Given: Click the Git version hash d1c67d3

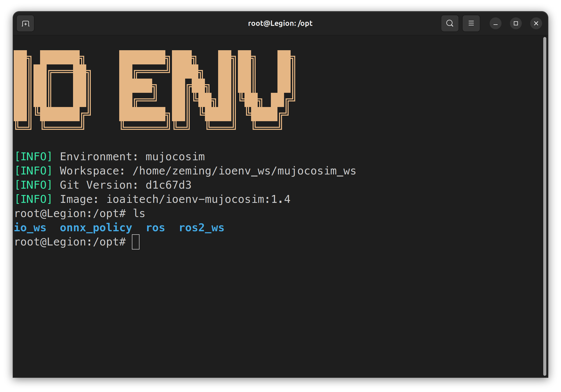Looking at the screenshot, I should tap(168, 185).
